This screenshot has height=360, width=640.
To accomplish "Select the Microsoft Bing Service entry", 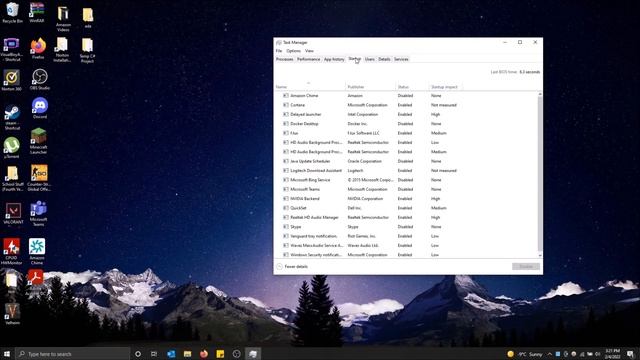I will pyautogui.click(x=406, y=180).
